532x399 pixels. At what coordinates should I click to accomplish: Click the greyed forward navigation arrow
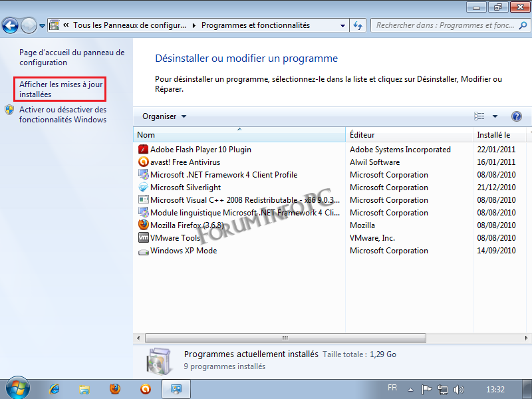point(29,25)
